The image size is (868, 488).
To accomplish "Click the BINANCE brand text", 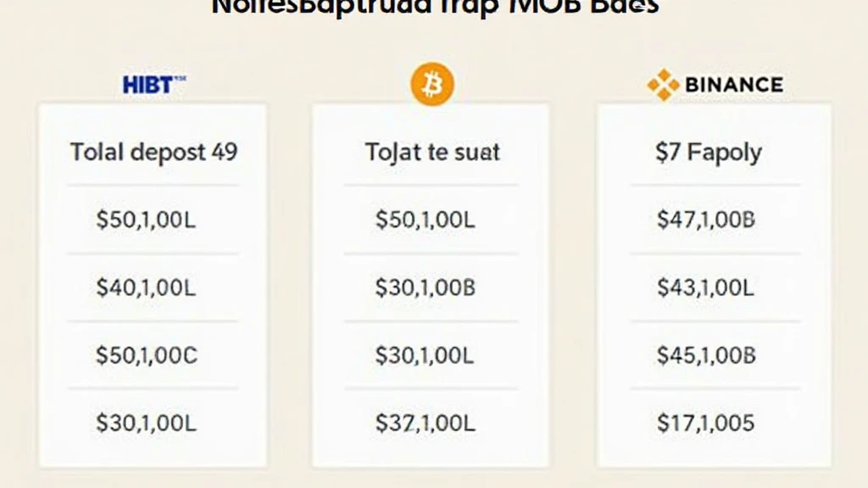I will click(x=733, y=85).
